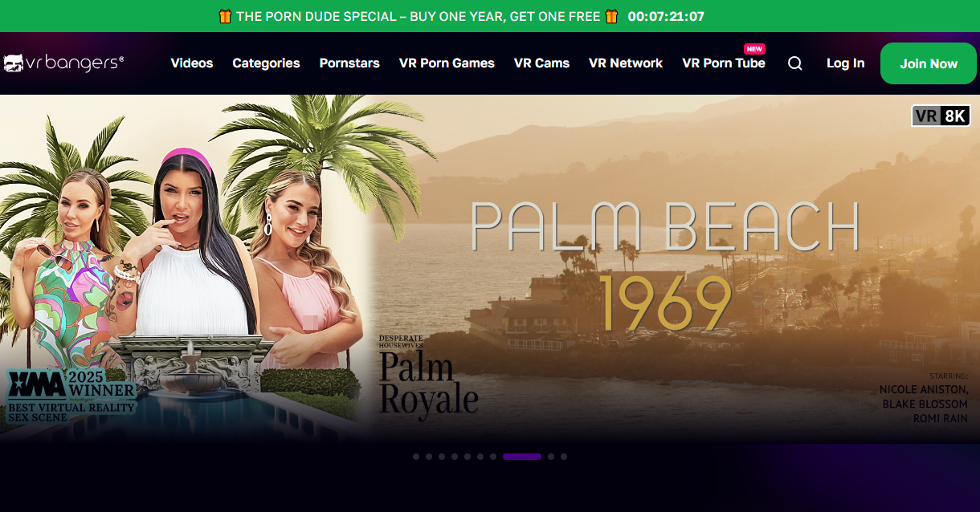The width and height of the screenshot is (980, 512).
Task: Open the Videos menu item
Action: pyautogui.click(x=192, y=63)
